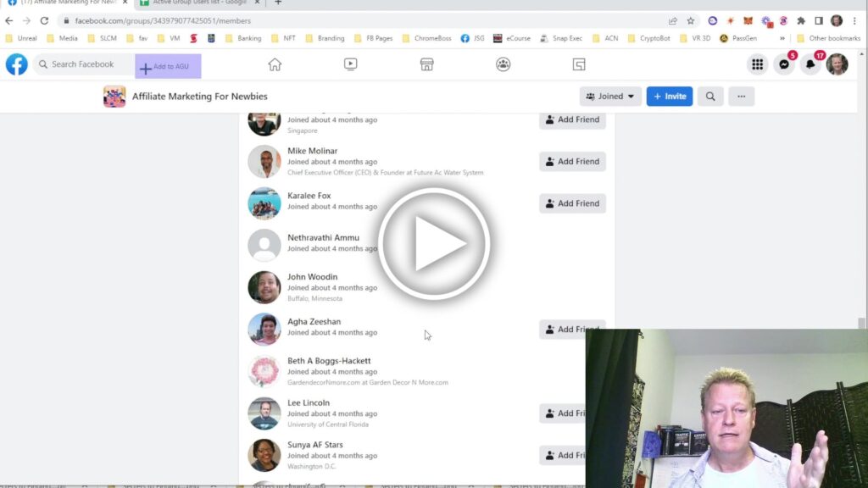
Task: Close the Active Group Users list tab
Action: coord(257,3)
